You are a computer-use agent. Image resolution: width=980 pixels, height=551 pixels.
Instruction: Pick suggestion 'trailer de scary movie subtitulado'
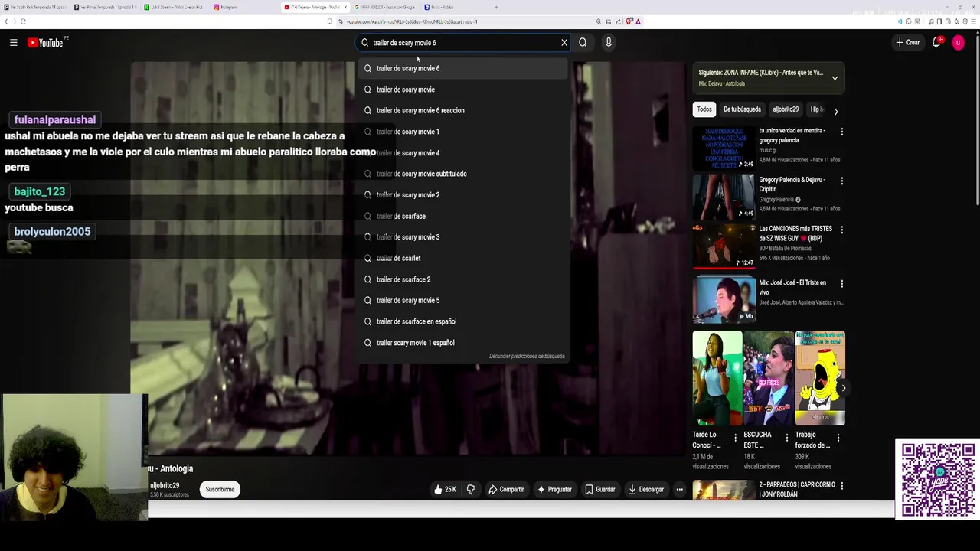pyautogui.click(x=464, y=174)
